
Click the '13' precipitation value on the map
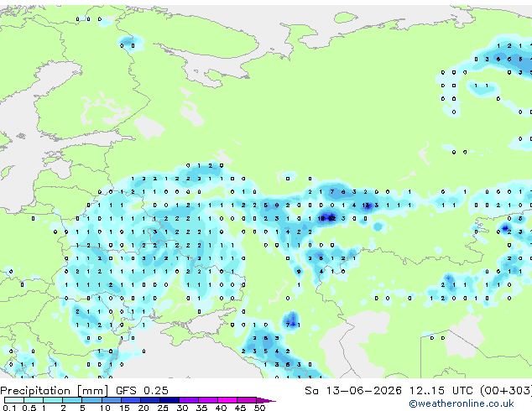click(x=365, y=205)
